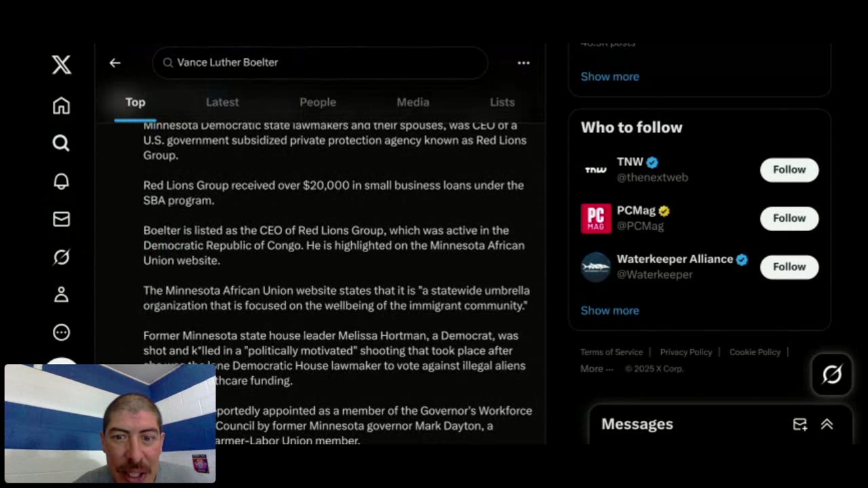Screen dimensions: 868x488
Task: Click Show more under Who to follow
Action: [x=610, y=310]
